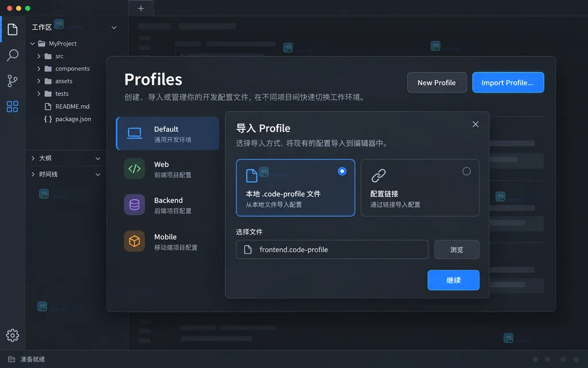Click the 继续 continue button
Image resolution: width=588 pixels, height=368 pixels.
click(x=454, y=280)
